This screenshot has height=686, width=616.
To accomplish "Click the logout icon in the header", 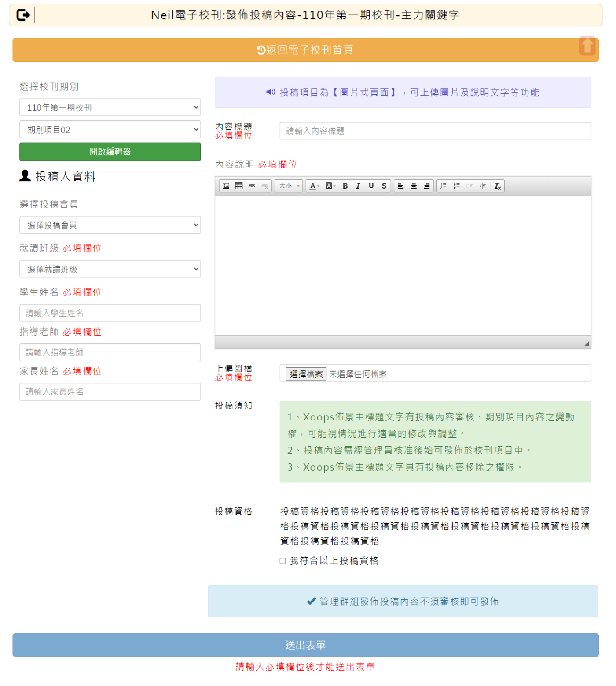I will pos(24,15).
